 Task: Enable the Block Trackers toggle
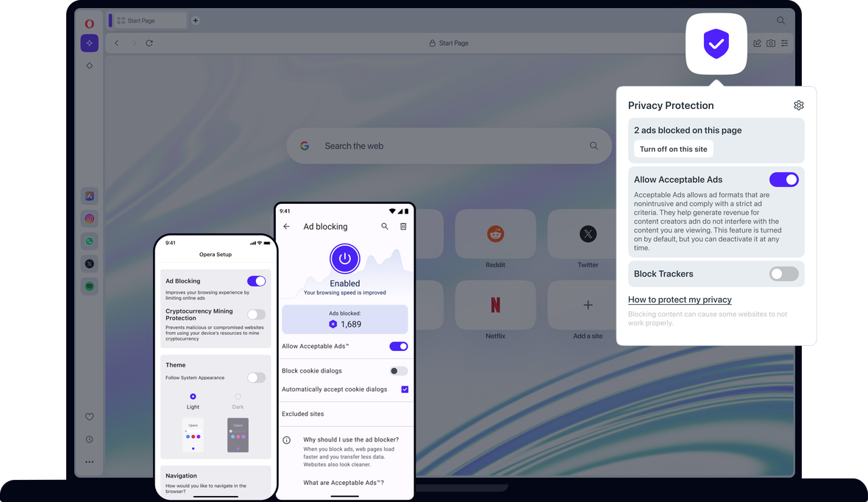click(x=784, y=274)
